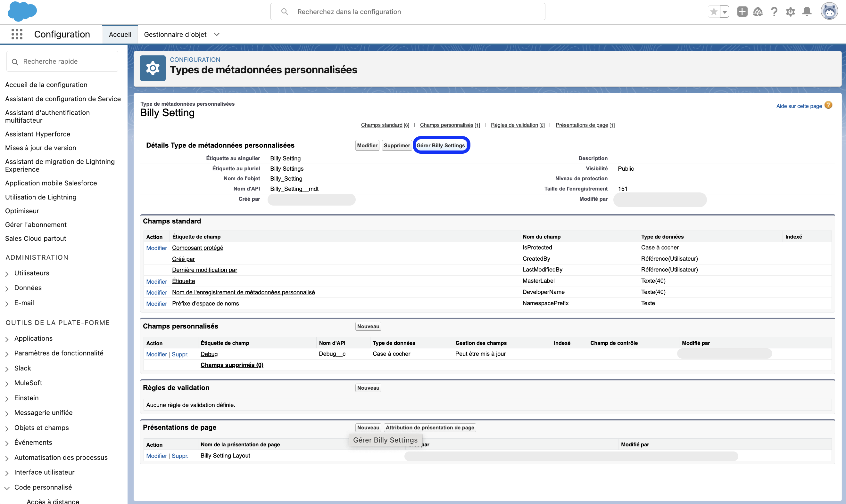
Task: Switch to the Accueil tab
Action: click(120, 34)
